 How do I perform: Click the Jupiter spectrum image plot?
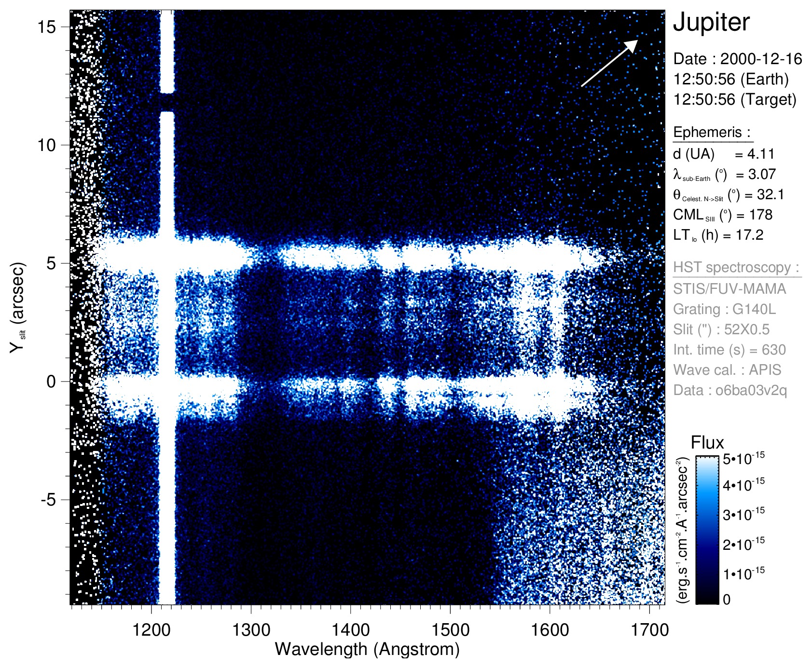(368, 307)
